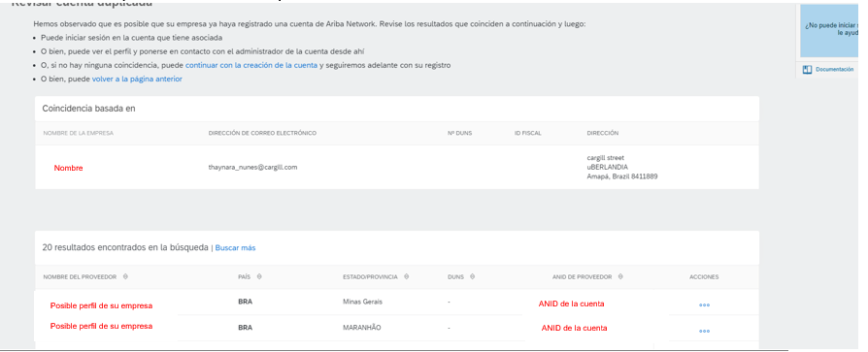Go back via 'volver a la página anterior'

137,79
